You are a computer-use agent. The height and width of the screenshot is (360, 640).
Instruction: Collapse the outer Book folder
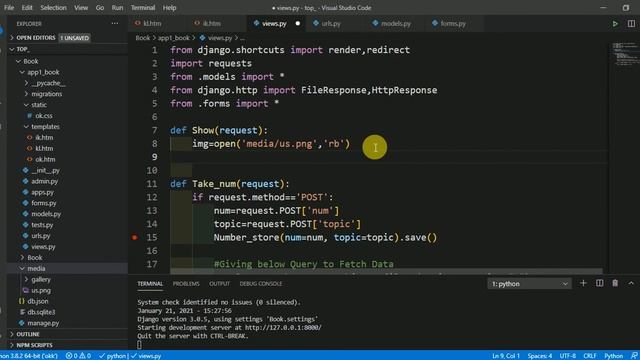tap(18, 61)
